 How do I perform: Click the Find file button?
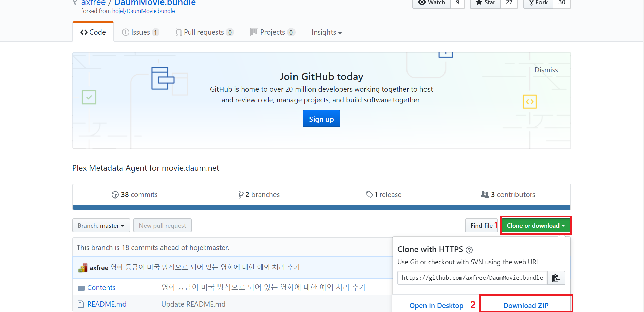coord(481,226)
